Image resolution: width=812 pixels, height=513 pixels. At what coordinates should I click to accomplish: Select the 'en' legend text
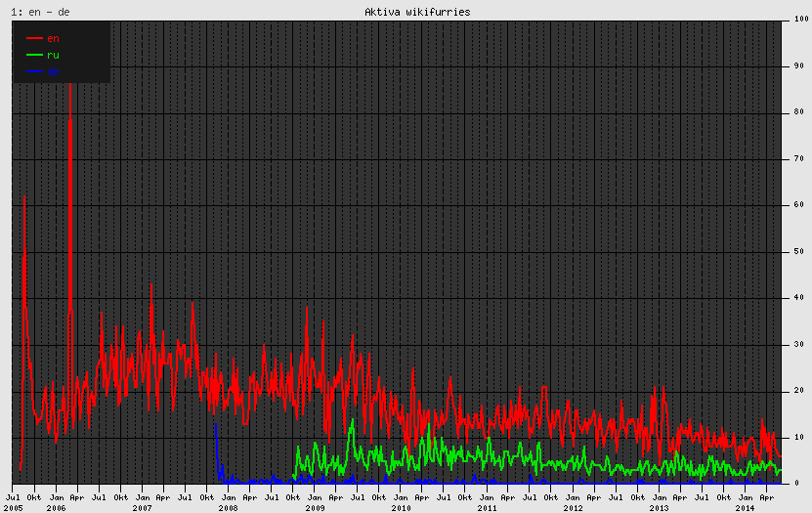click(53, 38)
